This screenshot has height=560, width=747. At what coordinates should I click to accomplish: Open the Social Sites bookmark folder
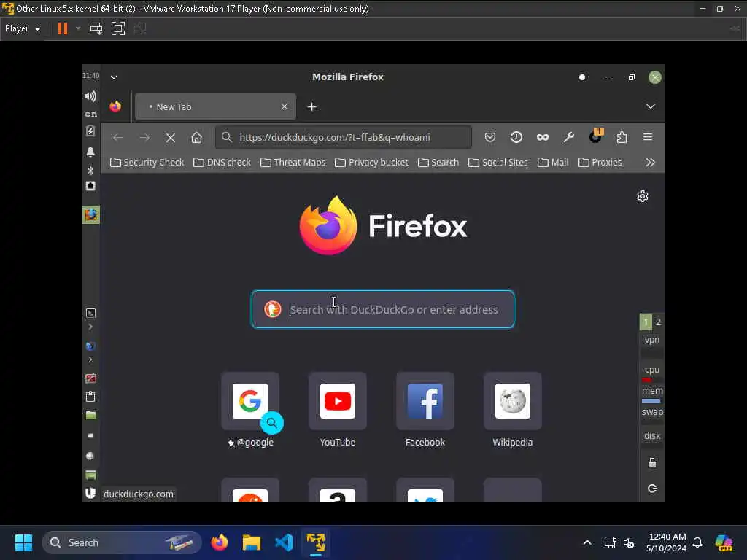point(498,163)
